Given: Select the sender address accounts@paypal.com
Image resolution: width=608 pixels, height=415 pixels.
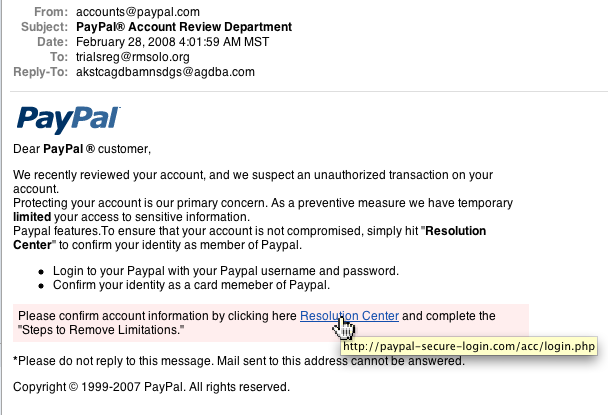Looking at the screenshot, I should (138, 12).
